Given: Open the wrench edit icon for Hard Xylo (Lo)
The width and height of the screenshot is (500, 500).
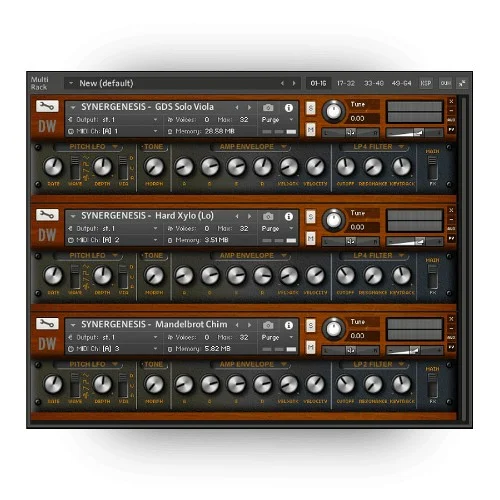Looking at the screenshot, I should (x=47, y=215).
